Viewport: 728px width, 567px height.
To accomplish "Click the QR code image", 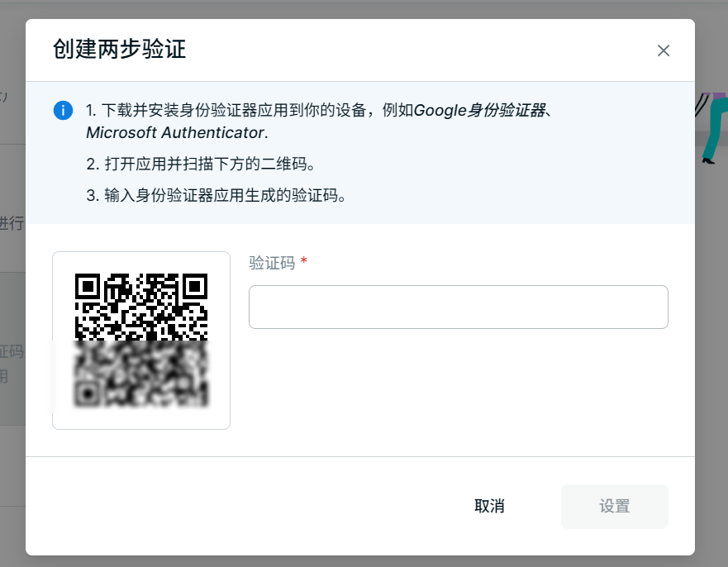I will [141, 341].
